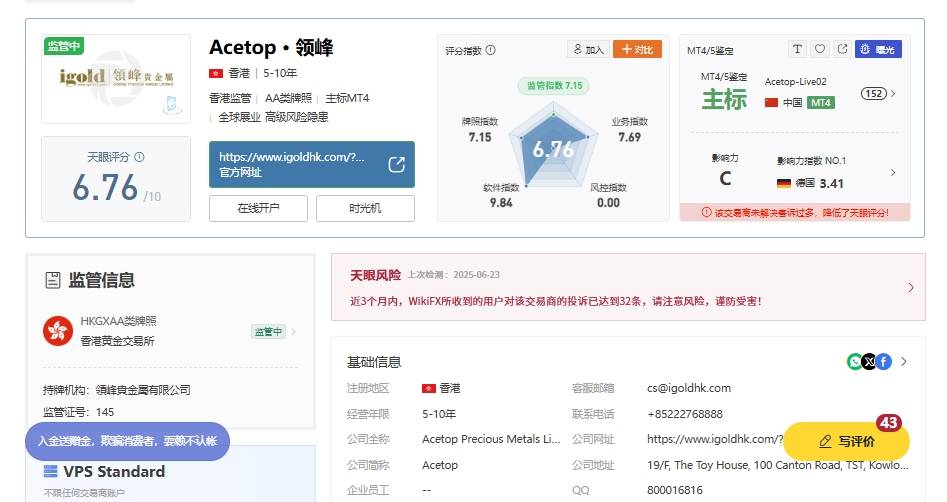This screenshot has height=502, width=947.
Task: Click the radar chart center score 6.76
Action: coord(553,149)
